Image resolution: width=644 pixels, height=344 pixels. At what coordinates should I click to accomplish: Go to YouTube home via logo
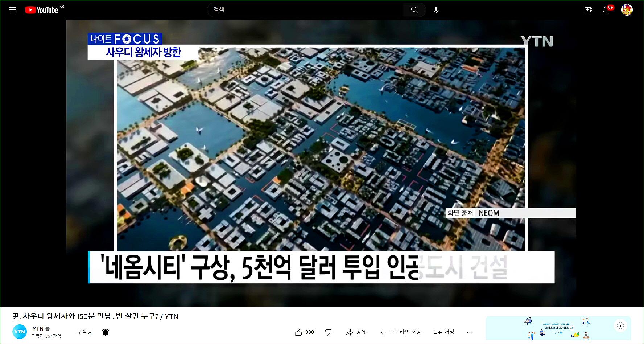42,10
